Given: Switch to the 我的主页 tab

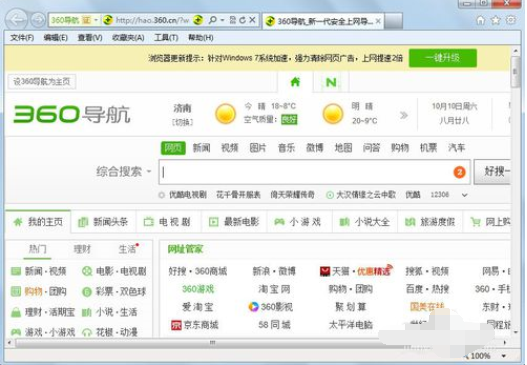Looking at the screenshot, I should [x=38, y=222].
